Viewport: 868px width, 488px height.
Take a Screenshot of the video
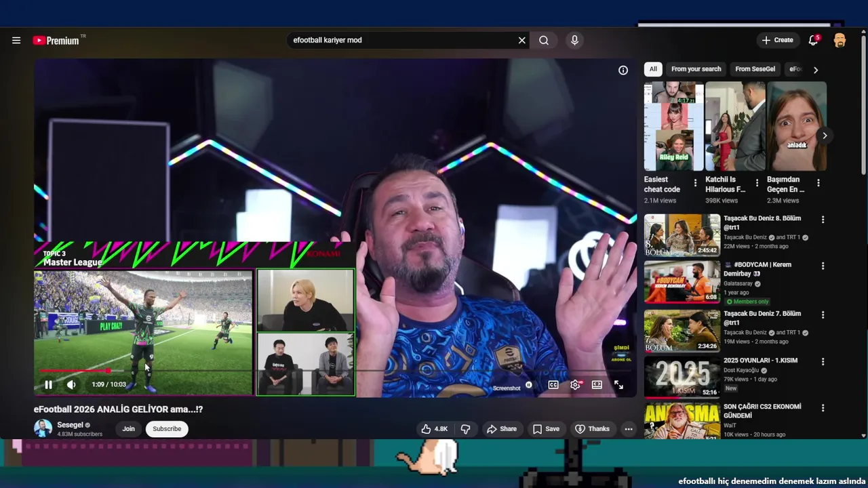pos(507,388)
